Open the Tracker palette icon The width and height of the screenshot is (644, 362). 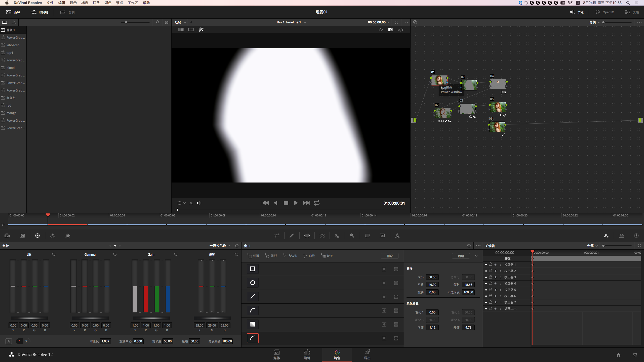click(x=322, y=236)
